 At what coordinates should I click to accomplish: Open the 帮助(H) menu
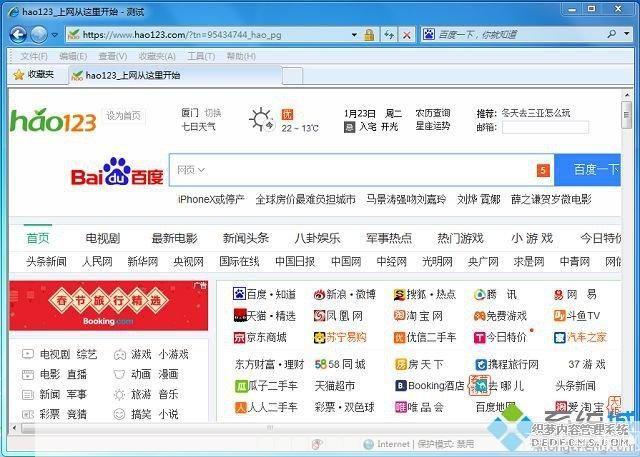(x=241, y=56)
